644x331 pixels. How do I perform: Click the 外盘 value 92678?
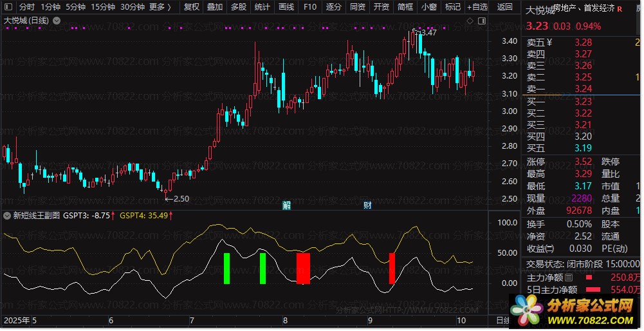click(579, 211)
